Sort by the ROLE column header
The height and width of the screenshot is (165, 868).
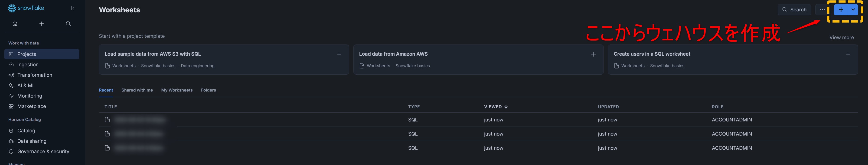click(x=717, y=107)
